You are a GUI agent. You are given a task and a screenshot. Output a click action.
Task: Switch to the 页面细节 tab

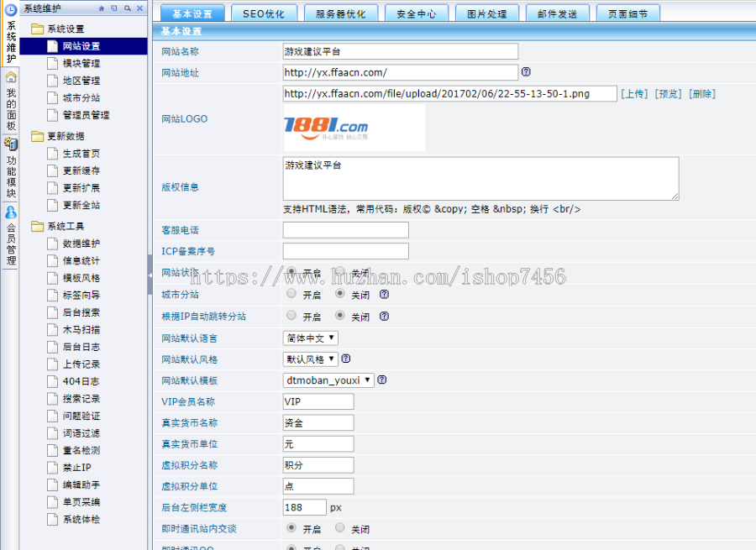(x=627, y=13)
